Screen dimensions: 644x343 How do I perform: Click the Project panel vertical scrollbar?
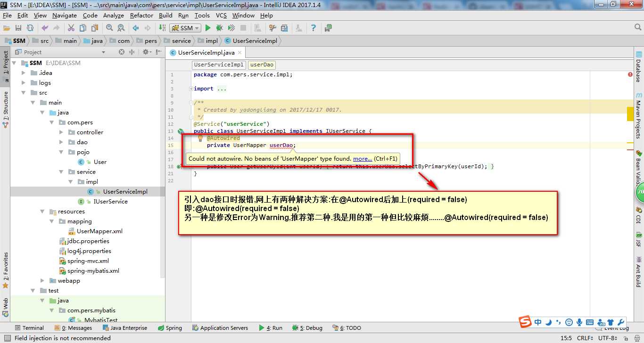pos(163,167)
